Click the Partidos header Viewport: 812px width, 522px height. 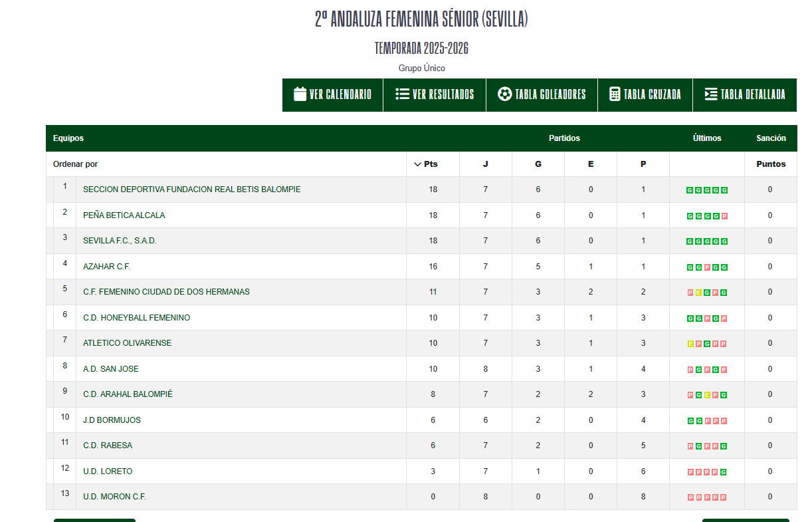564,138
